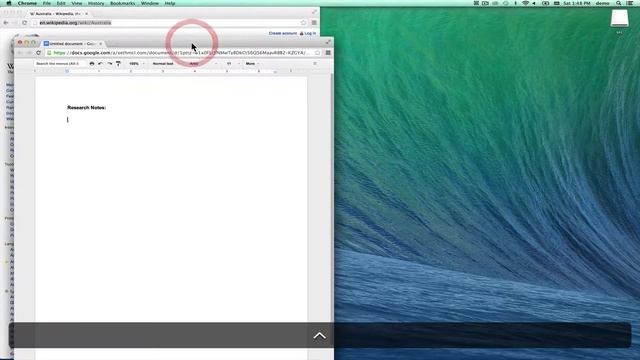Screen dimensions: 640x360
Task: Undo the last edit in Docs
Action: point(100,64)
